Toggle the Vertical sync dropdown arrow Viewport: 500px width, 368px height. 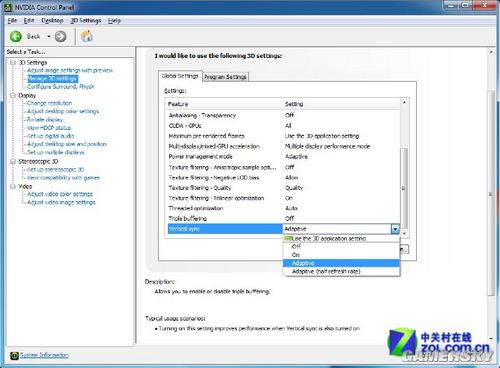(x=395, y=229)
